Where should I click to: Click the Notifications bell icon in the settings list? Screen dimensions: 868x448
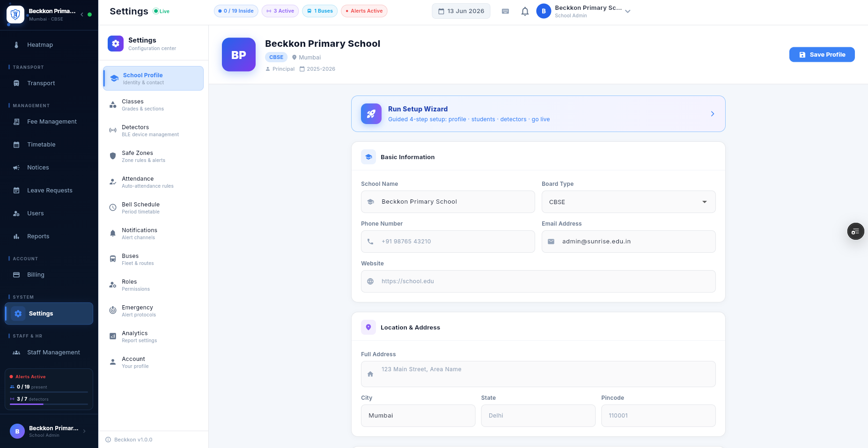113,234
